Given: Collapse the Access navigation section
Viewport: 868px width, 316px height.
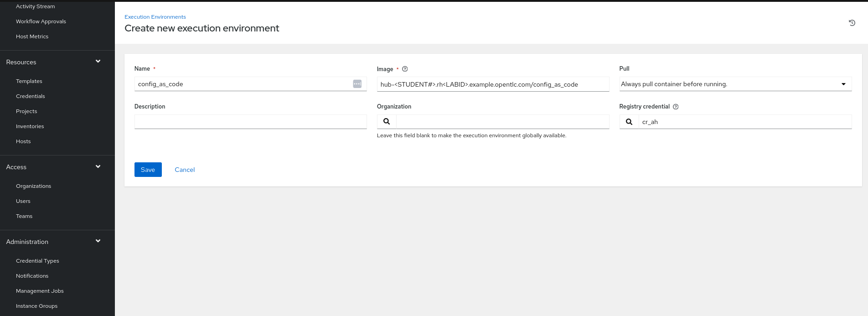Looking at the screenshot, I should (98, 166).
